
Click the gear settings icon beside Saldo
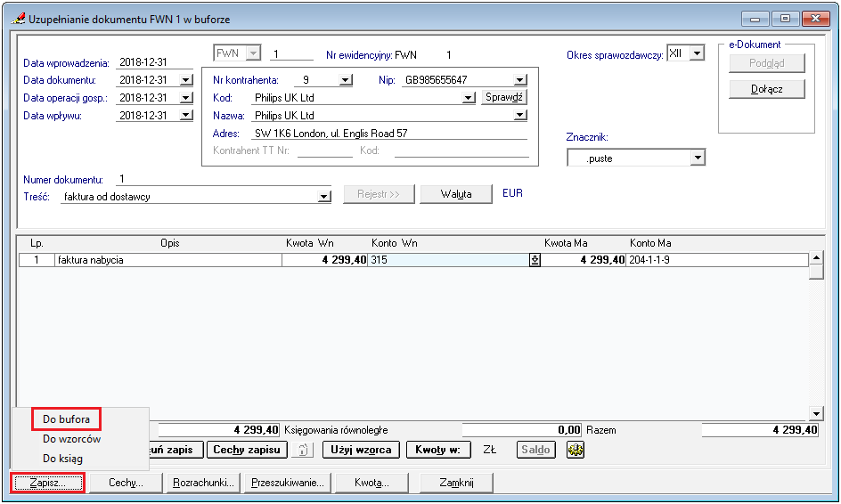point(575,450)
